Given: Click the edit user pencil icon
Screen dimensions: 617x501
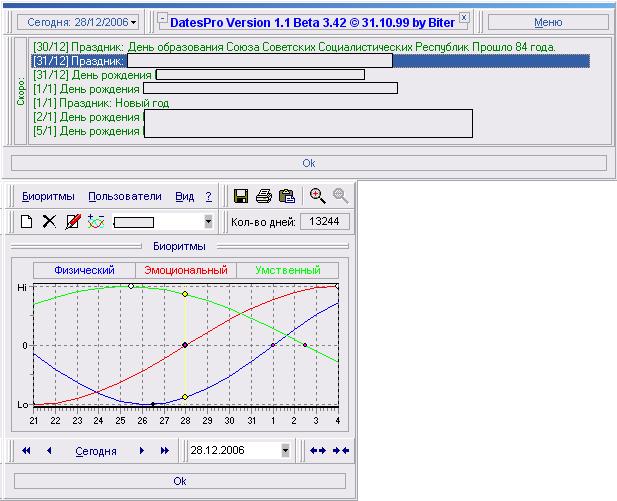Looking at the screenshot, I should [72, 221].
